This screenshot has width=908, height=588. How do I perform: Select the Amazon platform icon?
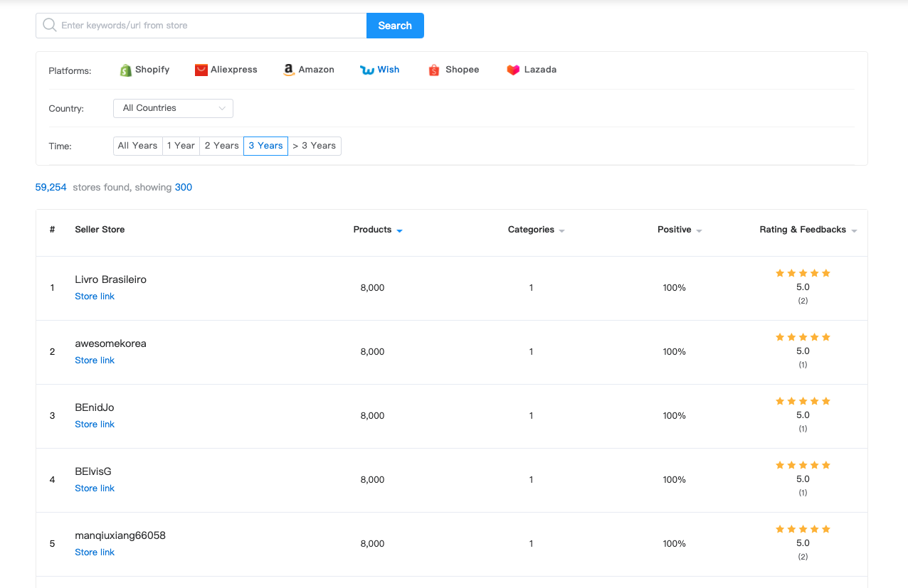coord(289,70)
